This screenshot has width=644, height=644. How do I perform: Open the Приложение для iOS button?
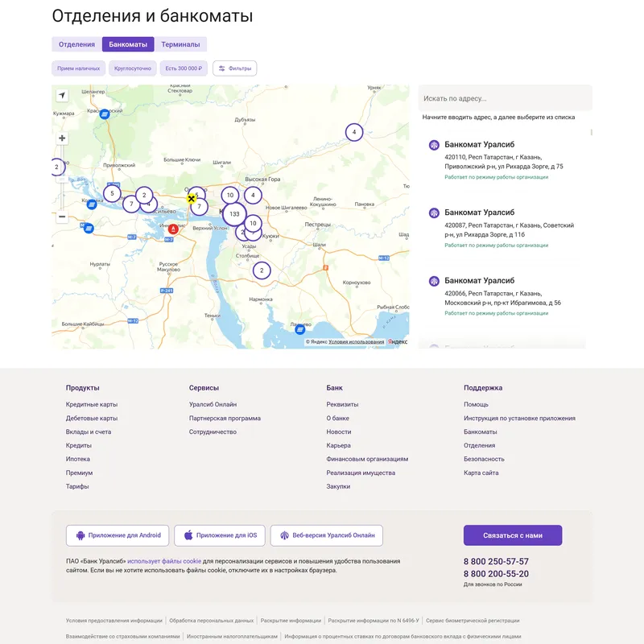[220, 535]
